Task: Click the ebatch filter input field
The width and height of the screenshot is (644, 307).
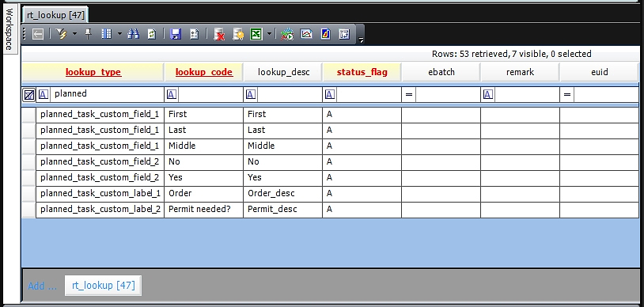Action: [448, 94]
